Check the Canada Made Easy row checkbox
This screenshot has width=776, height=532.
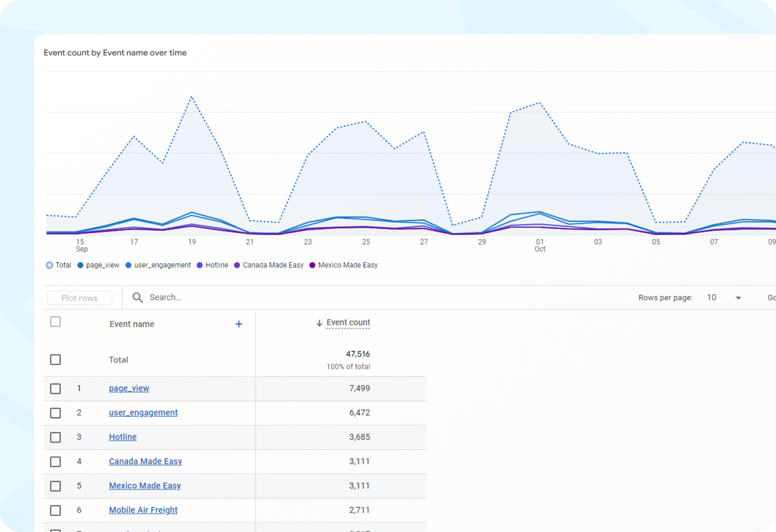click(55, 462)
